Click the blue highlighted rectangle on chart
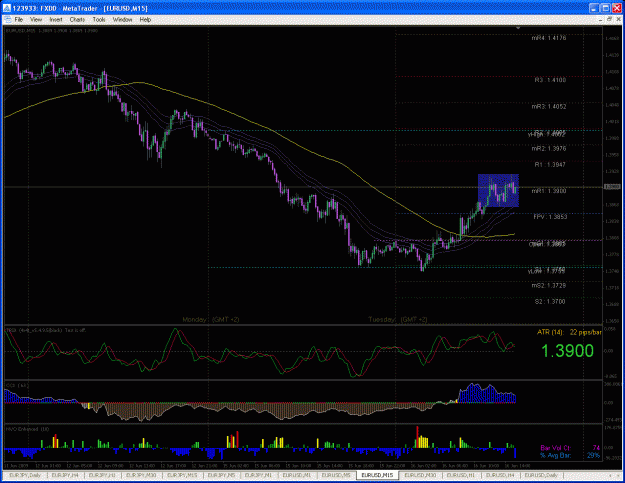The image size is (625, 483). [498, 190]
